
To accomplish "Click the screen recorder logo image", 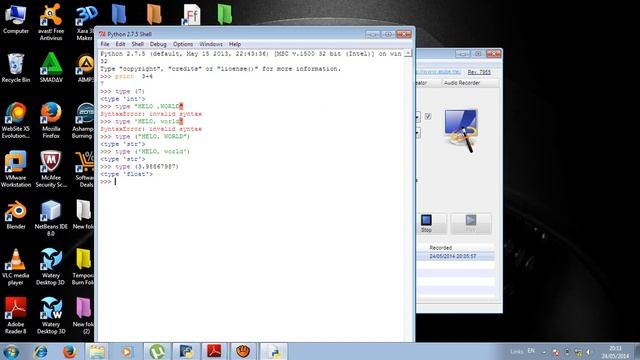I will [x=461, y=131].
